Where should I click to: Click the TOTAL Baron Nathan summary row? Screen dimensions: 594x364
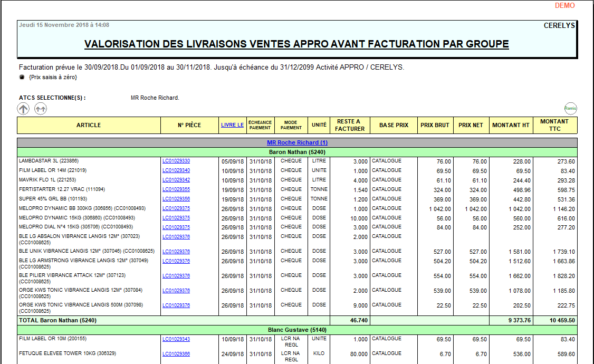58,320
